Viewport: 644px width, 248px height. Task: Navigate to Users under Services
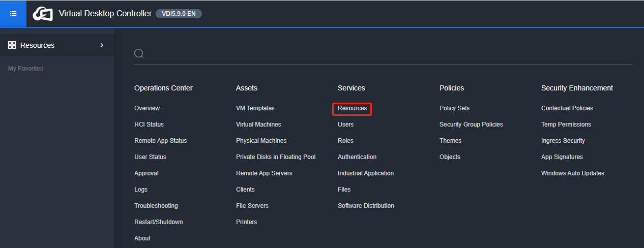coord(346,125)
